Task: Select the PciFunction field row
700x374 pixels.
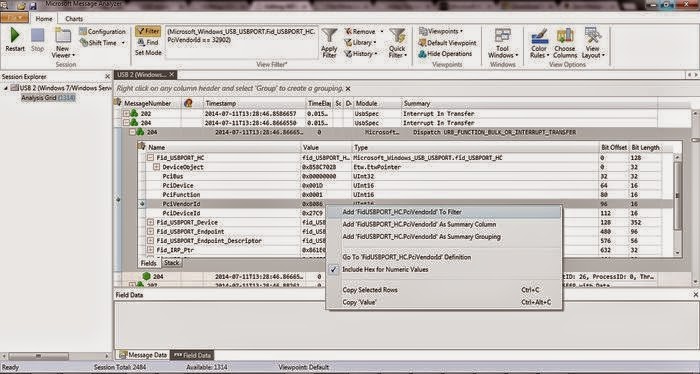Action: [406, 195]
